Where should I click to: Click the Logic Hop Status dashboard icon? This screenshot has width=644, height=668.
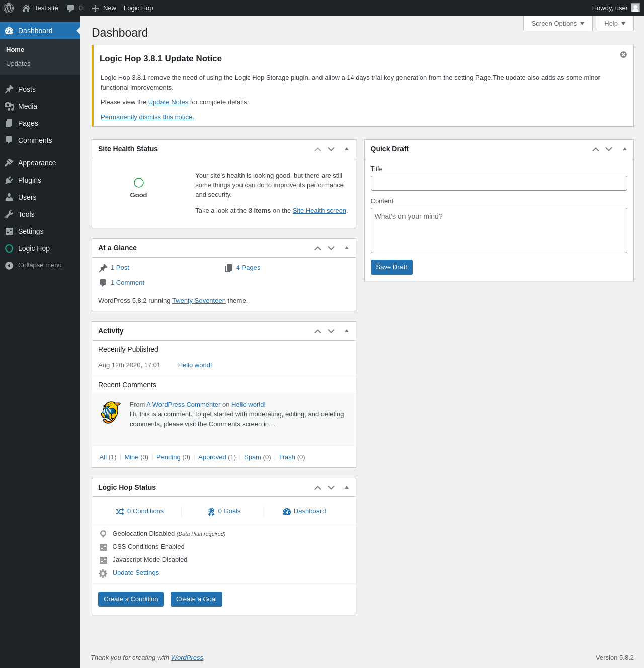tap(287, 512)
